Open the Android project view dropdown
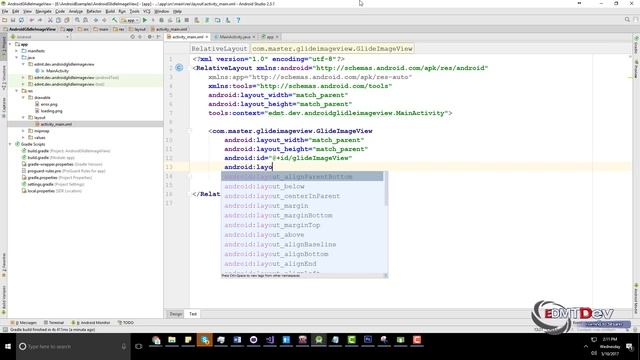Screen dimensions: 640x360 point(40,37)
